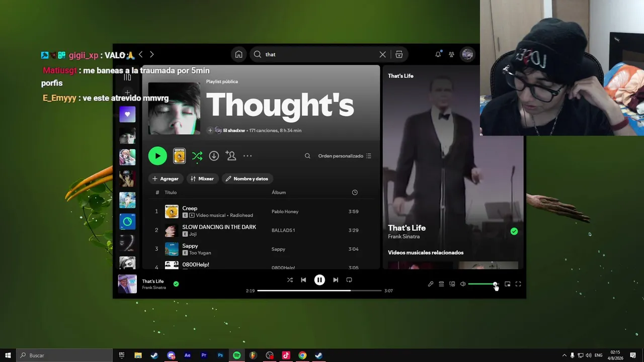Screen dimensions: 644x362
Task: Open Frank Sinatra in Now Playing panel
Action: [x=404, y=237]
